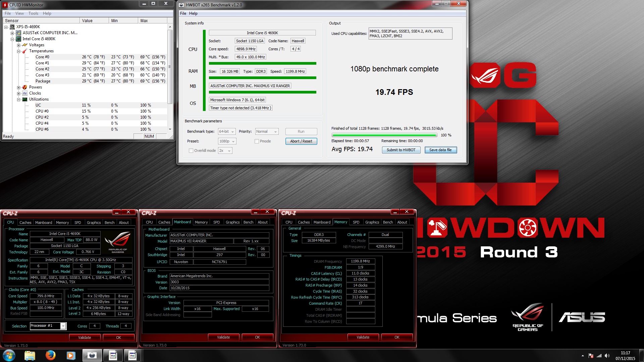
Task: Switch to Graphics tab in CPU-Z Memory window
Action: (372, 222)
